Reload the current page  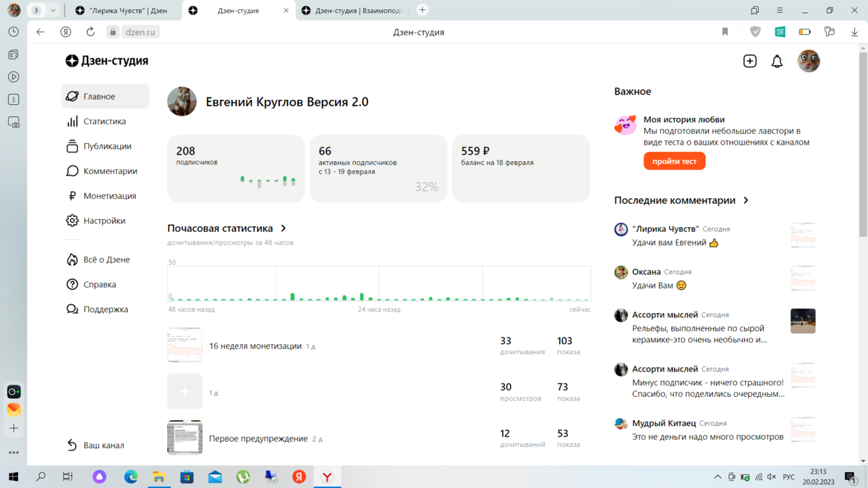pos(90,32)
